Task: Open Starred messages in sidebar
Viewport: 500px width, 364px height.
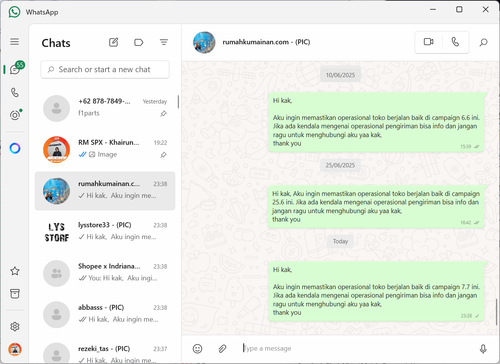Action: (15, 271)
